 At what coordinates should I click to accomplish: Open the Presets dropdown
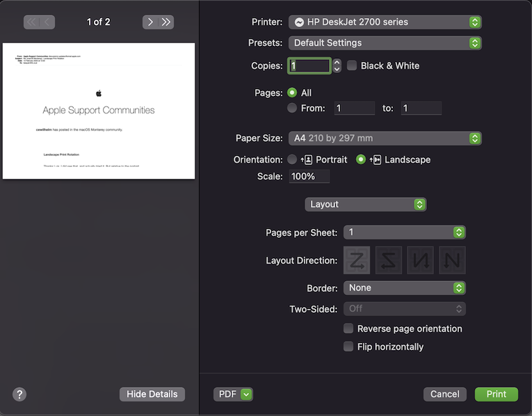click(385, 43)
